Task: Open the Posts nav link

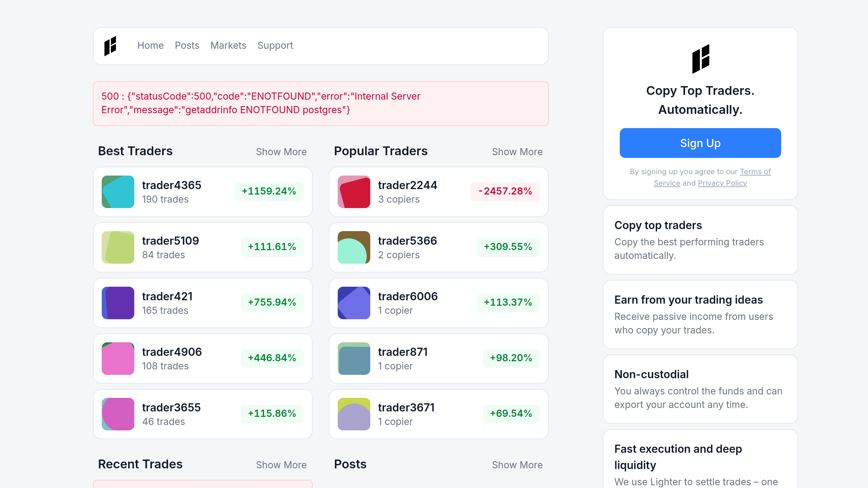Action: [187, 45]
